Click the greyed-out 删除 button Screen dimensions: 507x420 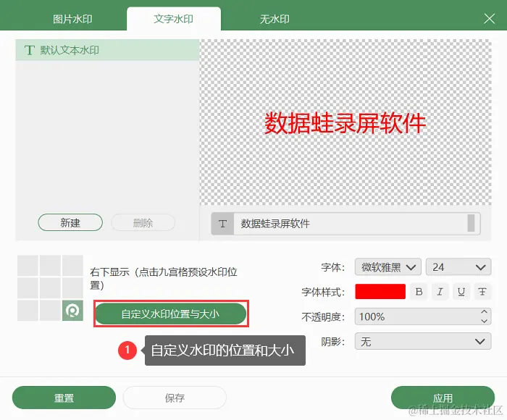click(x=143, y=222)
